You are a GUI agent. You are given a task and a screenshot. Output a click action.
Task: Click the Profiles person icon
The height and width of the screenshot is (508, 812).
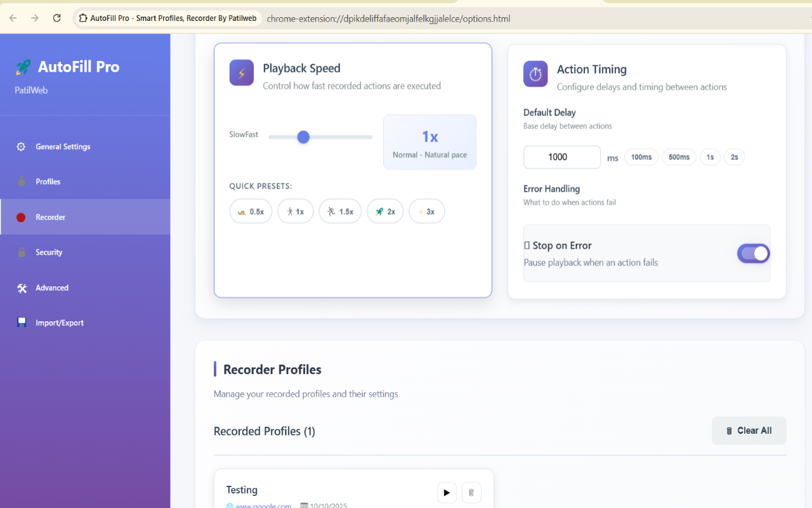pyautogui.click(x=22, y=182)
